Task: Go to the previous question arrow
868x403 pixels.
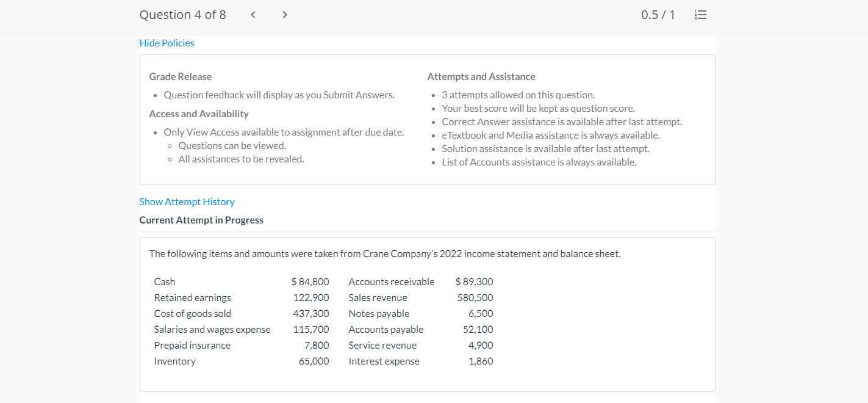Action: pyautogui.click(x=253, y=15)
